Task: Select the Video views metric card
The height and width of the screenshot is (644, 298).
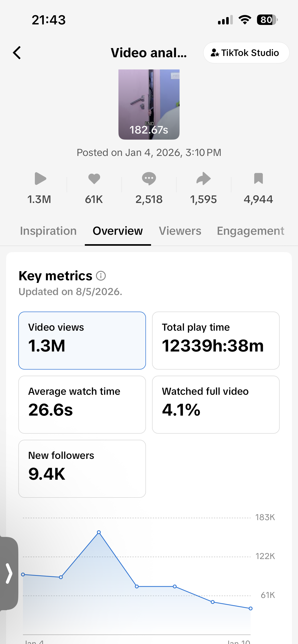Action: [x=82, y=341]
